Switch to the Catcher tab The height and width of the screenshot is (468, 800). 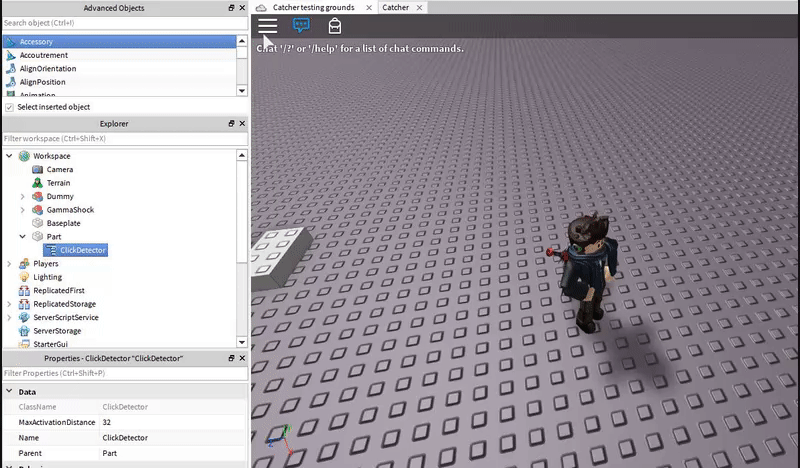(x=395, y=8)
